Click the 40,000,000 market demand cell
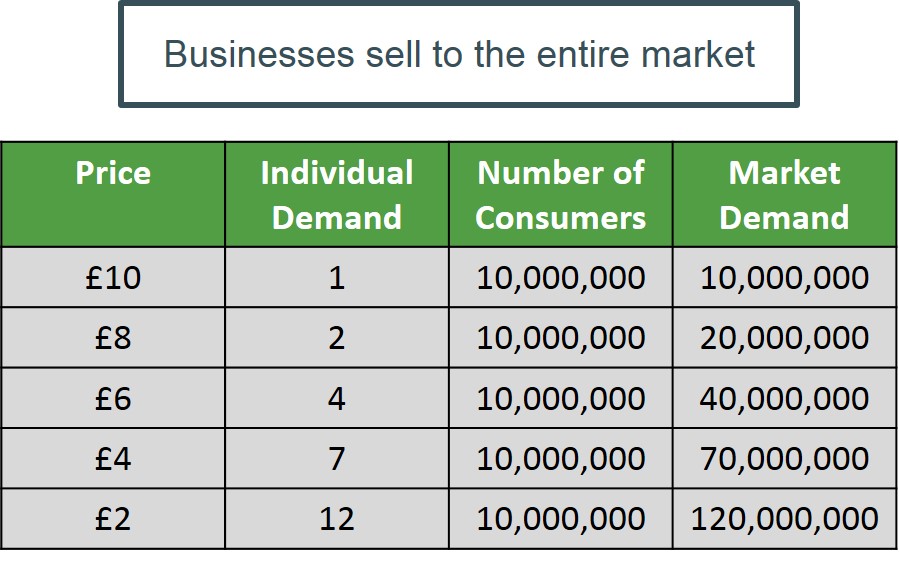 pyautogui.click(x=784, y=399)
